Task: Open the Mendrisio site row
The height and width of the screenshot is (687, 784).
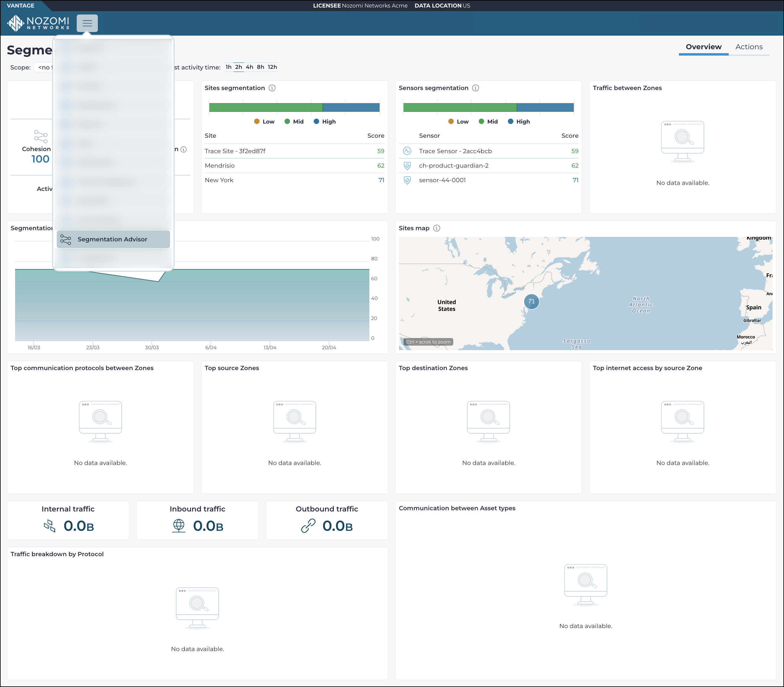Action: tap(294, 166)
